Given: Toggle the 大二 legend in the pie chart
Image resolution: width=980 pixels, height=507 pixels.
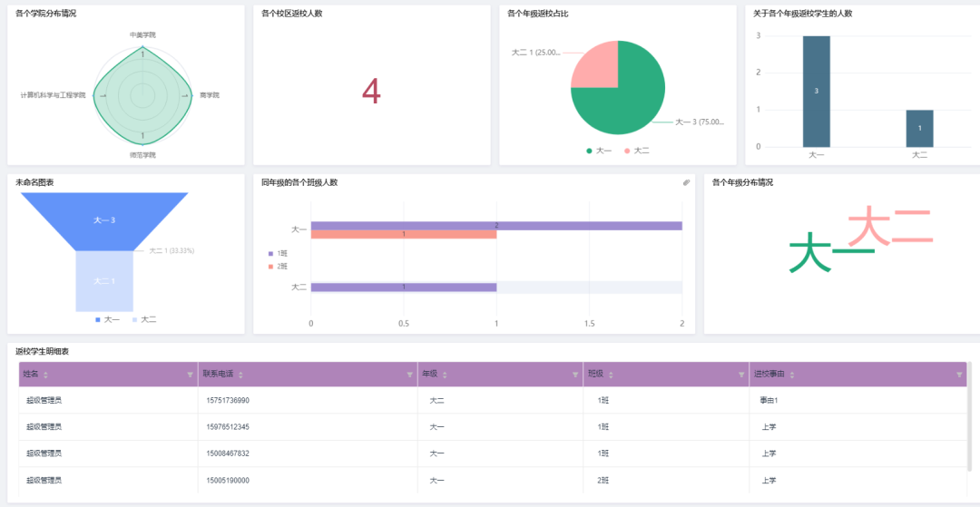Looking at the screenshot, I should tap(636, 151).
